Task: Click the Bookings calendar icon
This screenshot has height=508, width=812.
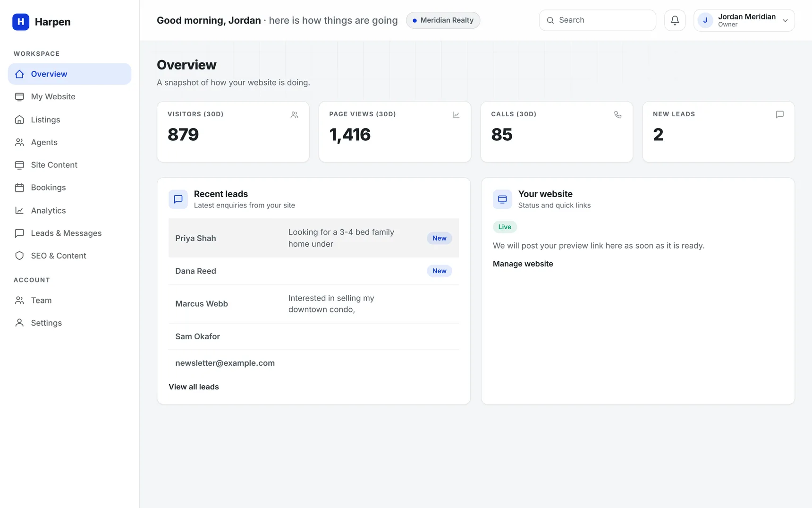Action: click(x=19, y=188)
